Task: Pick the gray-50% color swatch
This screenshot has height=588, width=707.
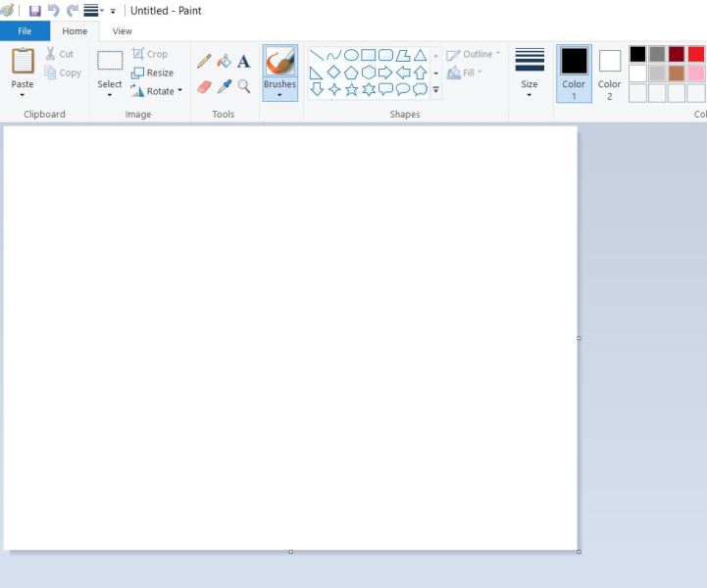Action: click(x=657, y=54)
